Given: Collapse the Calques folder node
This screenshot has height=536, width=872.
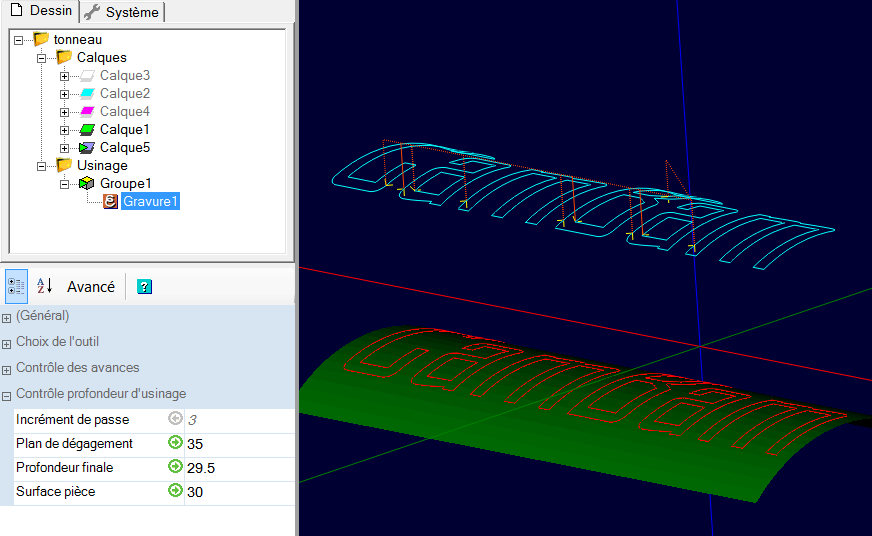Looking at the screenshot, I should 41,58.
